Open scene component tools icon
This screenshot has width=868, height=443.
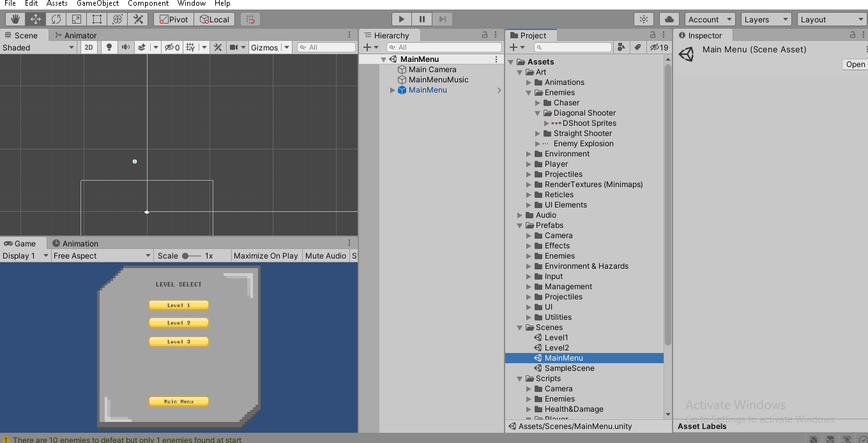click(x=218, y=47)
